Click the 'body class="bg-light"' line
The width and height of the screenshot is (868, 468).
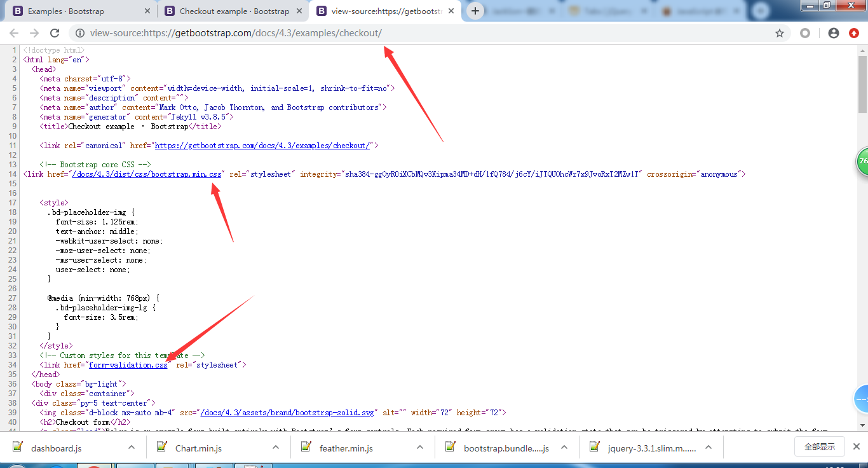pos(79,384)
